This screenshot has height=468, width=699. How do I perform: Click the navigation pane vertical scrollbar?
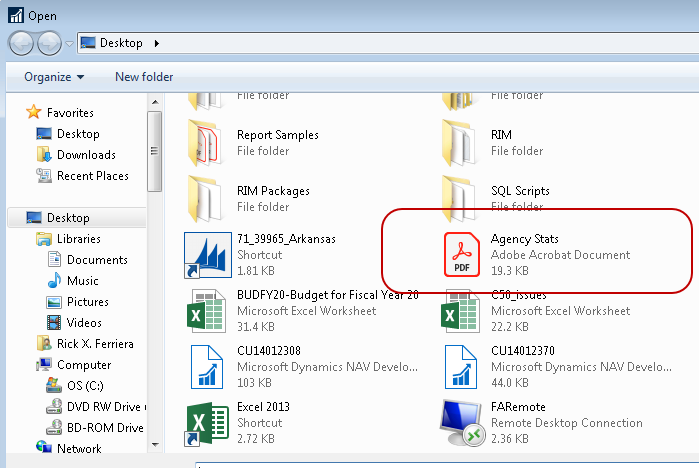pos(155,150)
